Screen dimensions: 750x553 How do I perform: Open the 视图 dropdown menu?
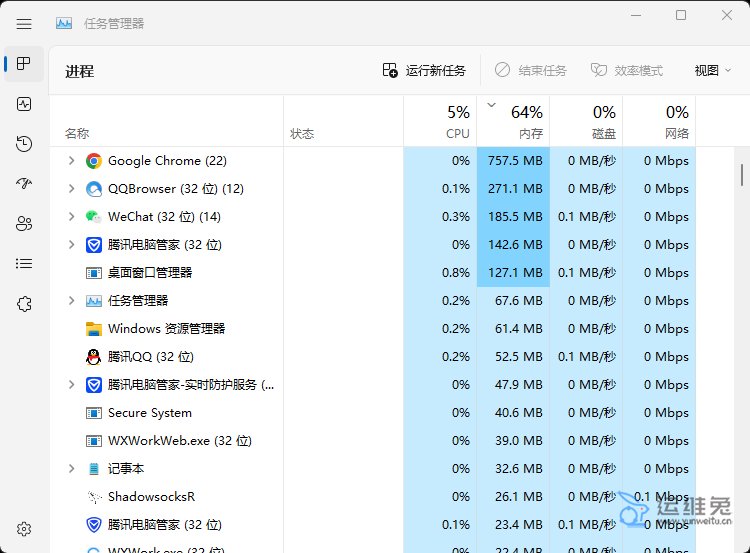point(713,71)
